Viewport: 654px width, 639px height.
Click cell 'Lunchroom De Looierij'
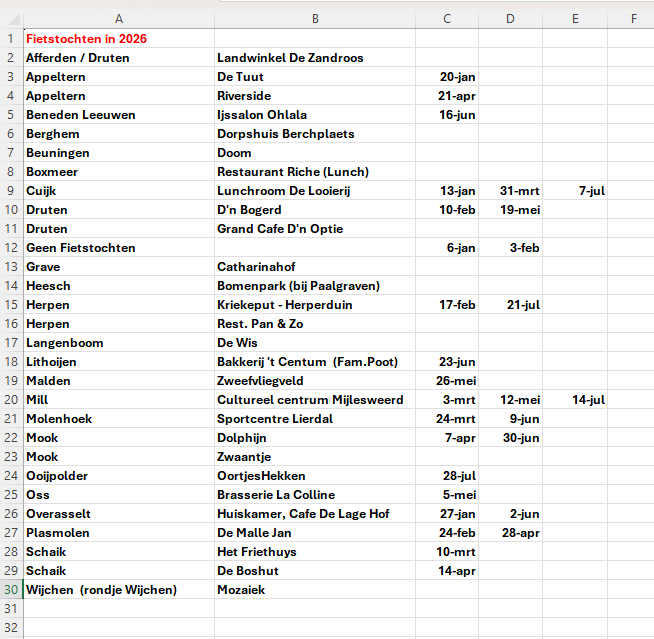pyautogui.click(x=315, y=191)
